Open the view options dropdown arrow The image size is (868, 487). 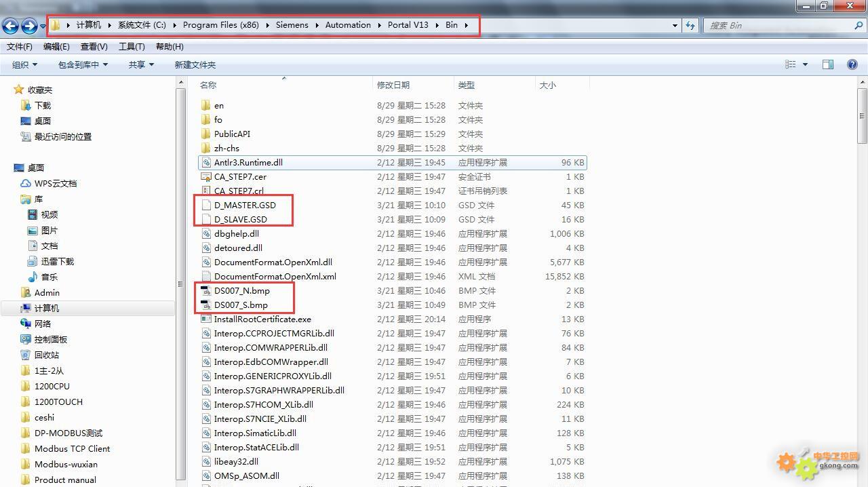click(x=805, y=64)
